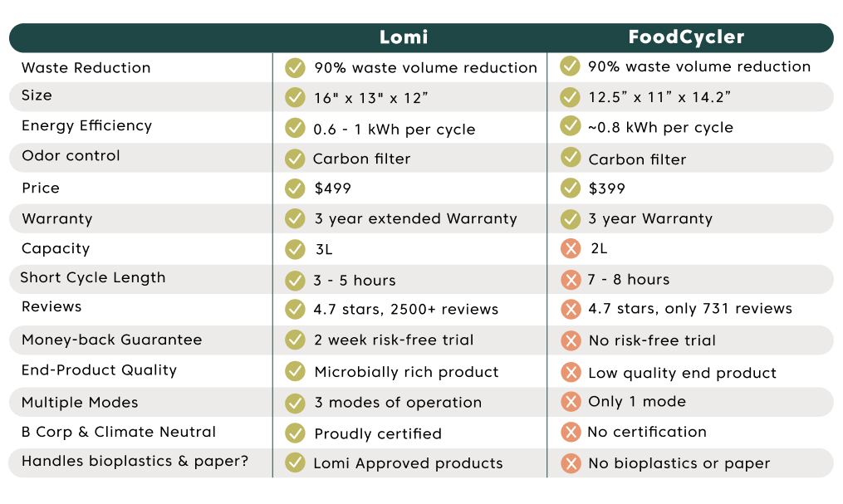843x504 pixels.
Task: Click the Lomi waste reduction checkmark icon
Action: (295, 68)
